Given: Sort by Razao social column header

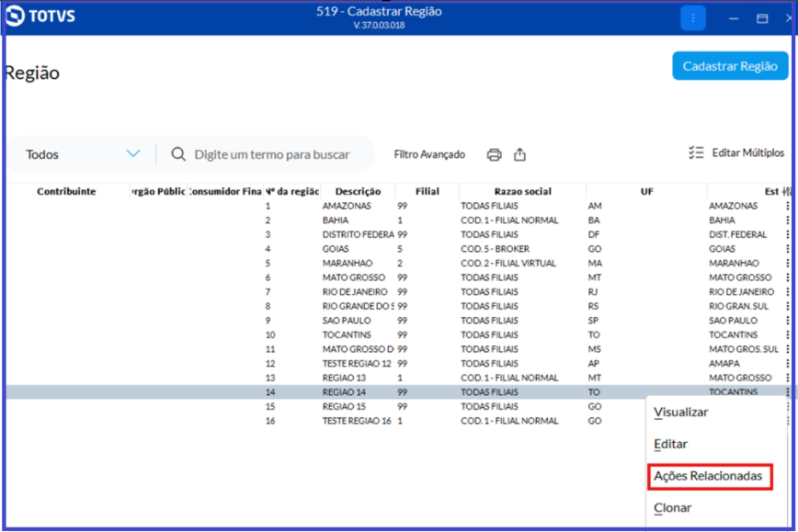Looking at the screenshot, I should [522, 191].
